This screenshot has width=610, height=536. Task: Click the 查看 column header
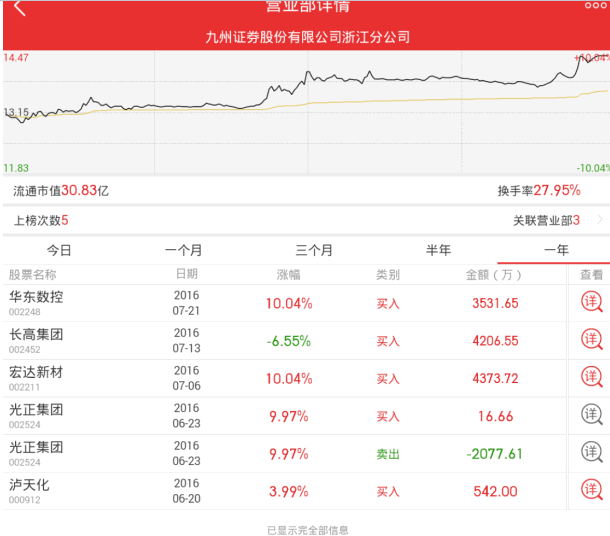(591, 275)
